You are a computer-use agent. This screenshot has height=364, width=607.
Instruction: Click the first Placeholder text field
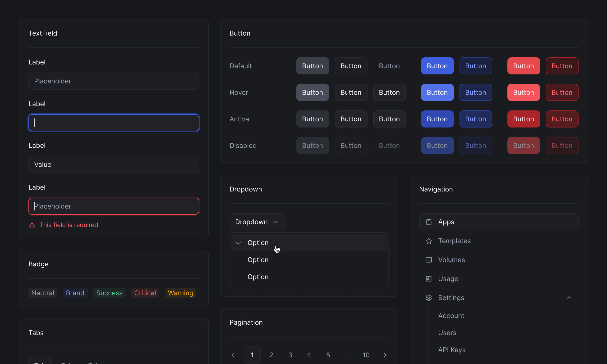tap(114, 81)
